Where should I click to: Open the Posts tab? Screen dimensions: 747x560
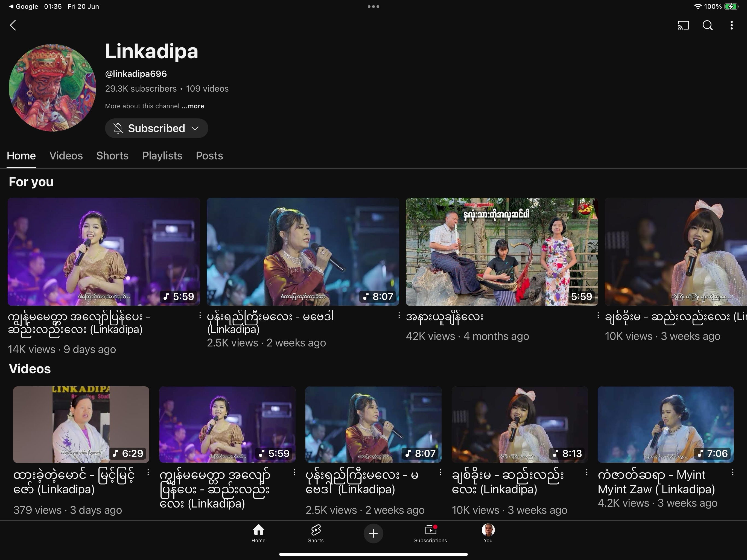click(x=209, y=156)
